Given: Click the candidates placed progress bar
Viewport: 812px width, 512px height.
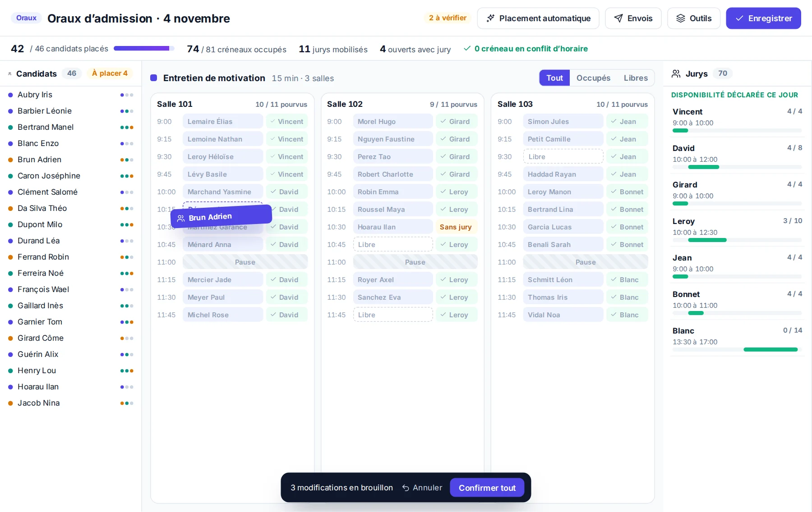Looking at the screenshot, I should pos(144,49).
